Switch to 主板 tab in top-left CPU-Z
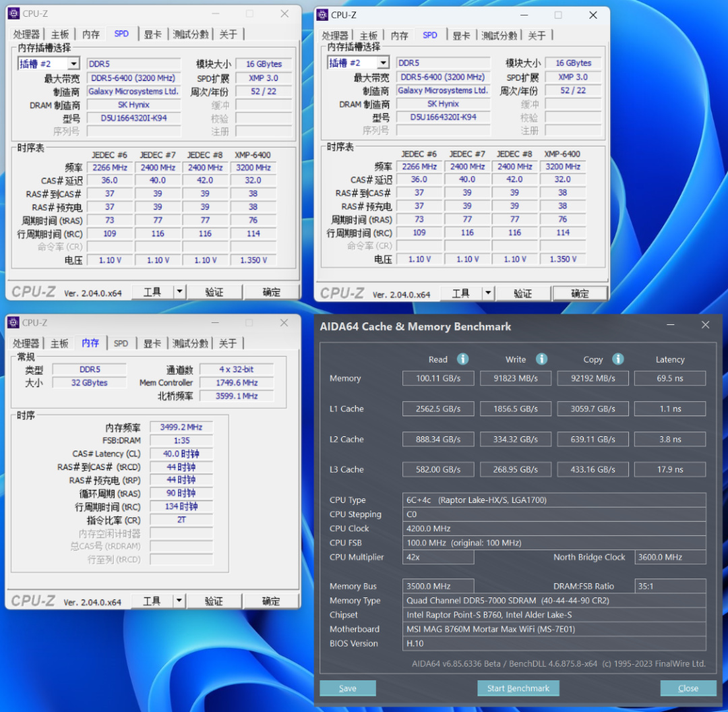This screenshot has height=712, width=728. 59,34
